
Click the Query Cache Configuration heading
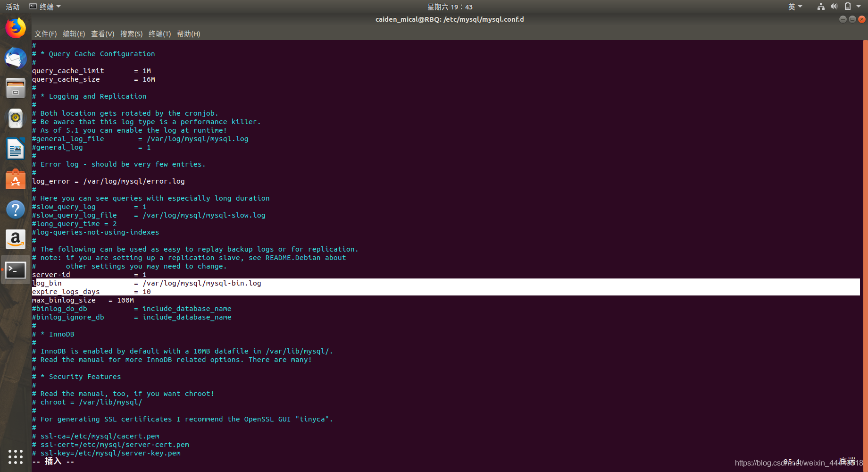pos(93,54)
